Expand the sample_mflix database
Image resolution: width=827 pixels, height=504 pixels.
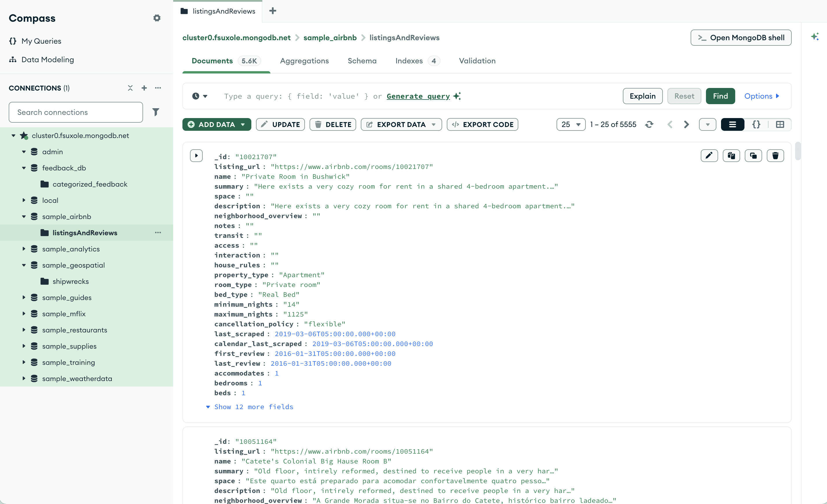(24, 314)
